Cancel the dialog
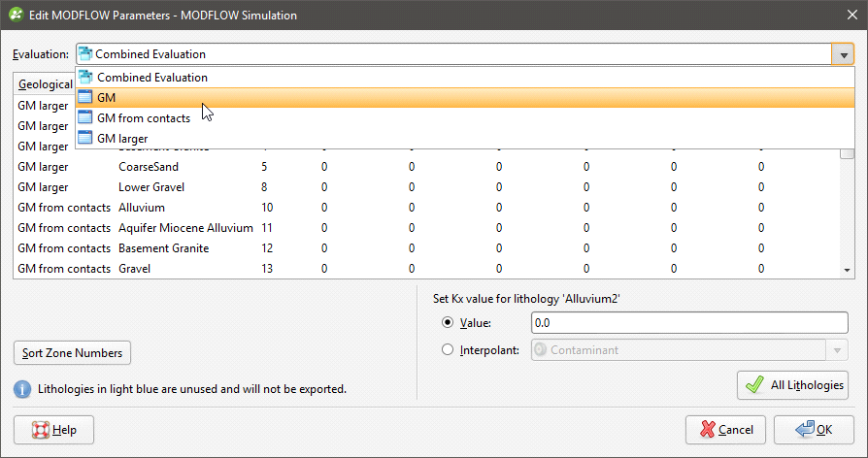This screenshot has width=868, height=458. 725,430
